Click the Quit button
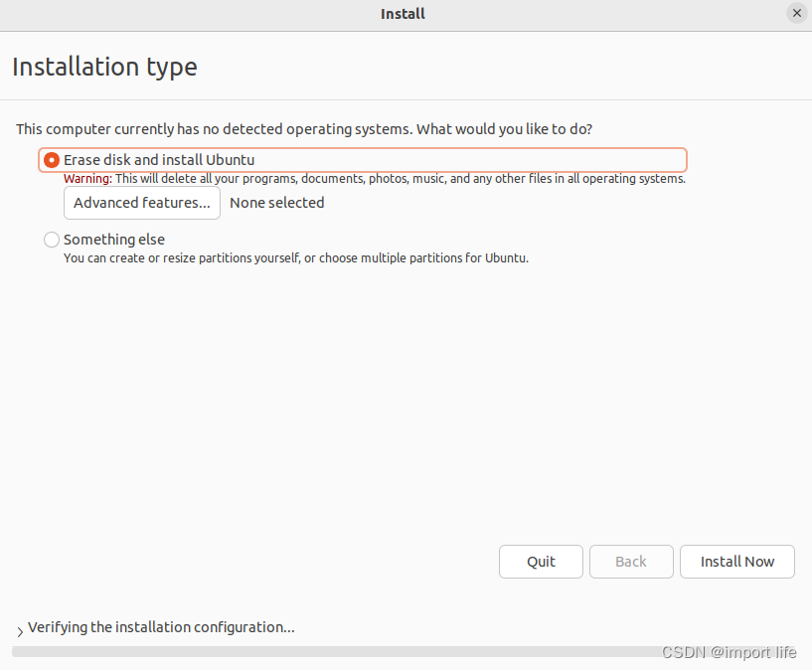This screenshot has width=812, height=670. pyautogui.click(x=541, y=562)
